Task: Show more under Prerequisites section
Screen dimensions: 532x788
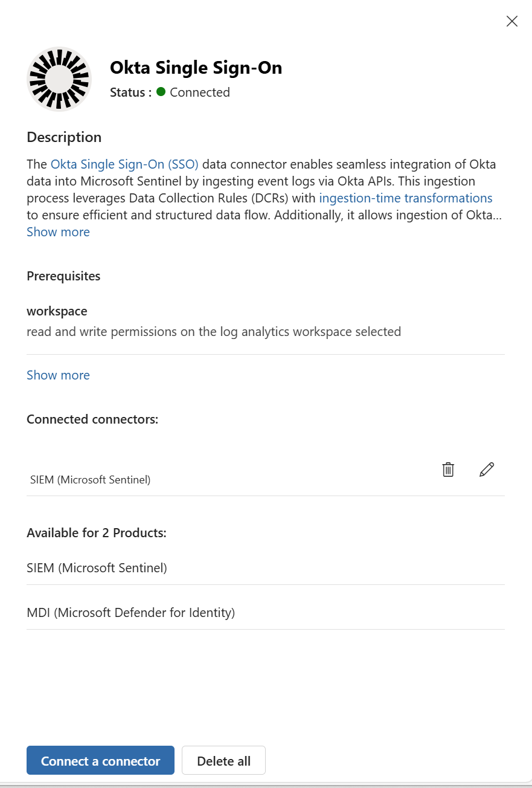Action: click(58, 375)
